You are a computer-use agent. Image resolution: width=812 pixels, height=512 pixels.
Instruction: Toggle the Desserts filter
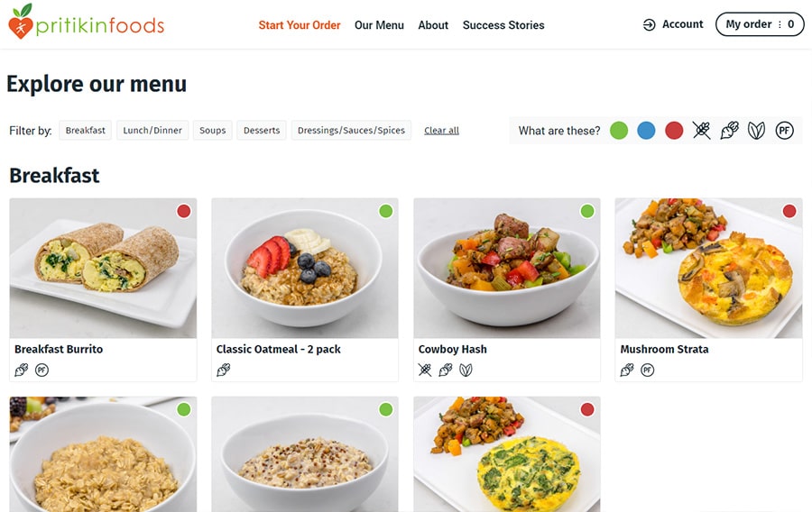pyautogui.click(x=262, y=131)
